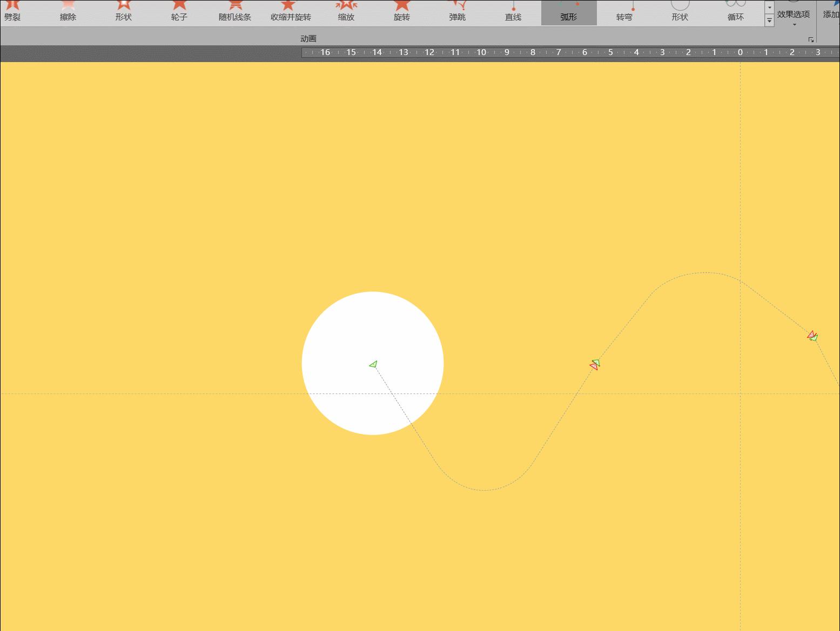Apply the 随机线条 animation

[235, 12]
